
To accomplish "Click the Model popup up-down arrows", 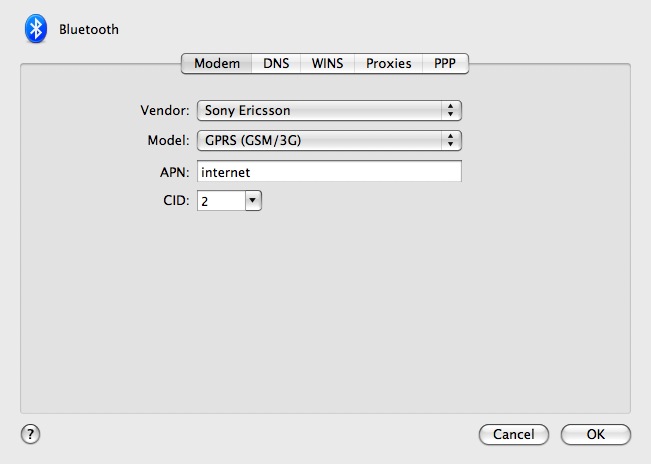I will point(450,140).
